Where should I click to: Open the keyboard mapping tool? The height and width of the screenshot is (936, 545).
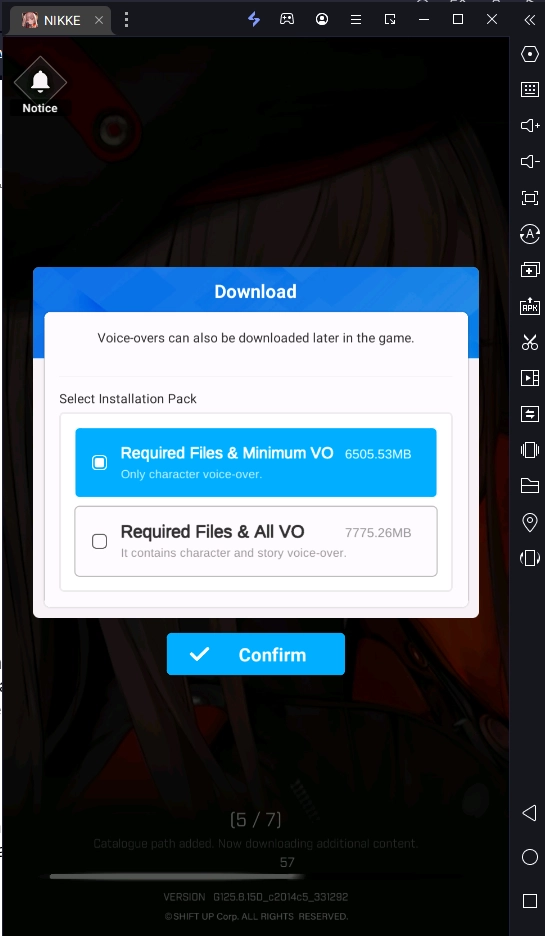tap(529, 90)
